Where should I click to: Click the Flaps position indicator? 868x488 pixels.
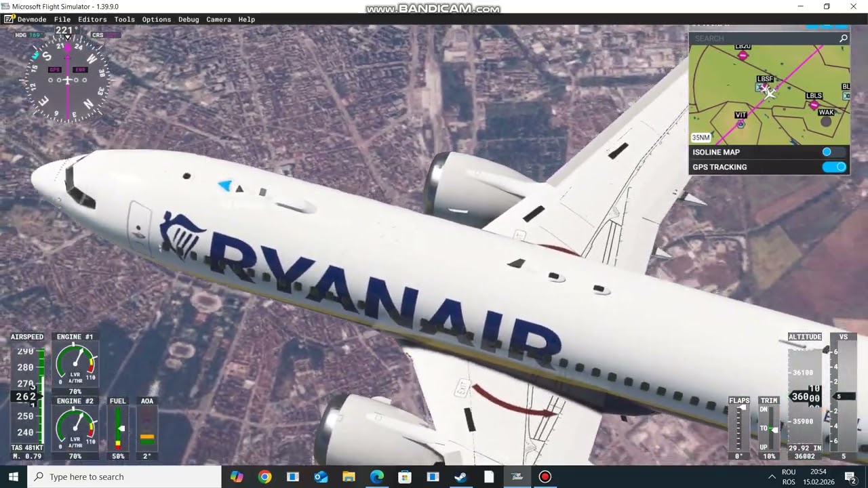pyautogui.click(x=739, y=428)
